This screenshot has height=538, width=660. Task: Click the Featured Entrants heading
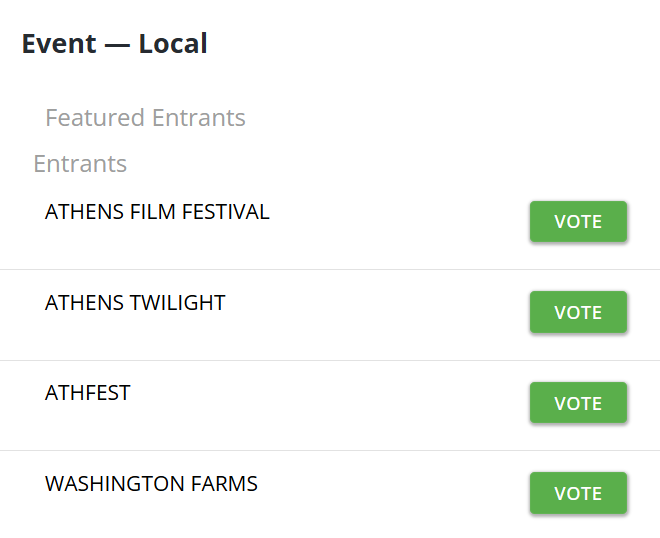(x=145, y=118)
